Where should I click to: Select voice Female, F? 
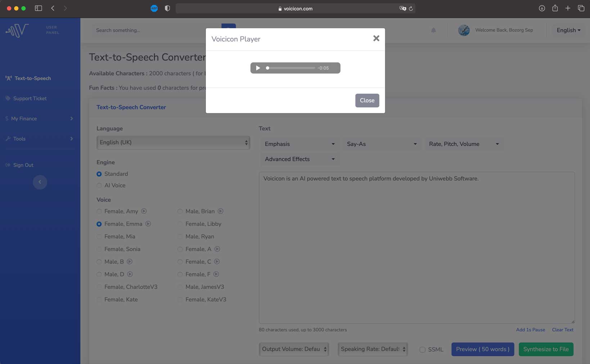(x=180, y=274)
